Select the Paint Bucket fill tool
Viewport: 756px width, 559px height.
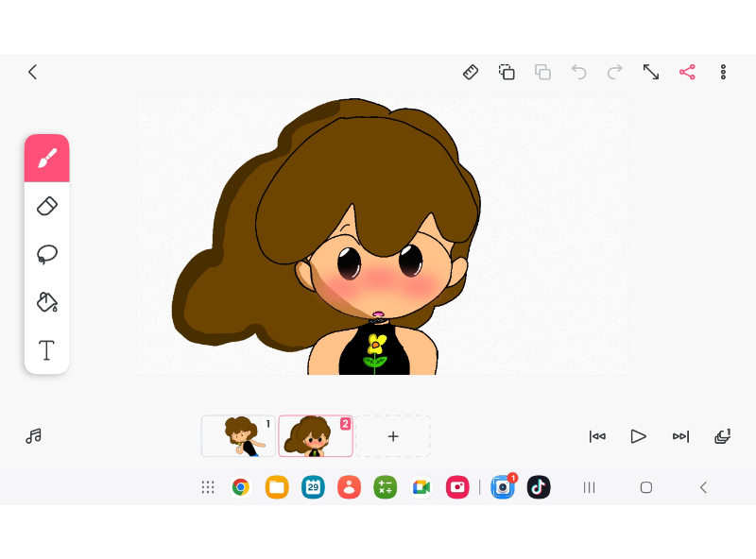[x=47, y=302]
